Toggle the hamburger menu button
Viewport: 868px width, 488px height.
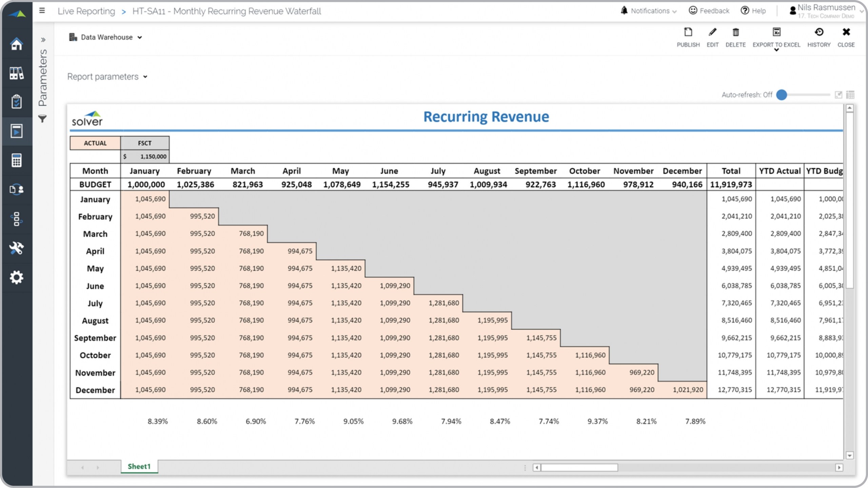coord(42,11)
